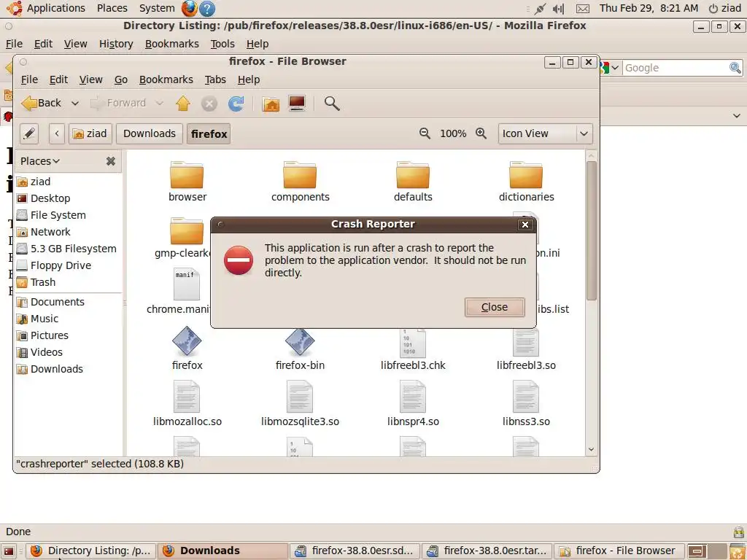Image resolution: width=747 pixels, height=560 pixels.
Task: Select the libfreebl3.chk file icon
Action: tap(413, 343)
